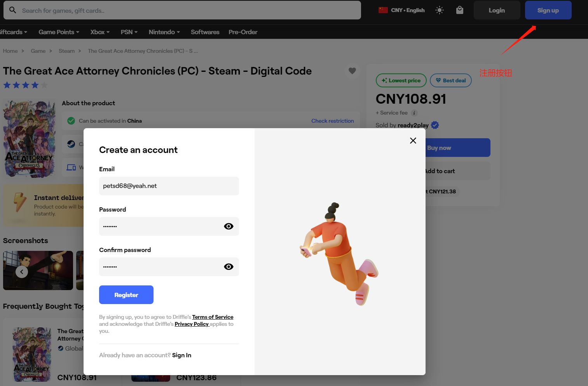Image resolution: width=588 pixels, height=386 pixels.
Task: Click the product star rating
Action: [26, 85]
